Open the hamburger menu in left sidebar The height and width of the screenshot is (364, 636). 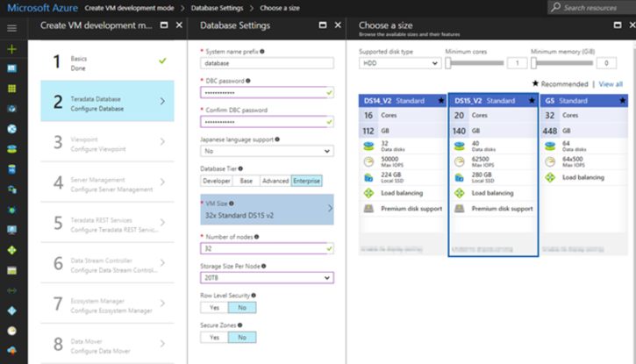click(11, 28)
